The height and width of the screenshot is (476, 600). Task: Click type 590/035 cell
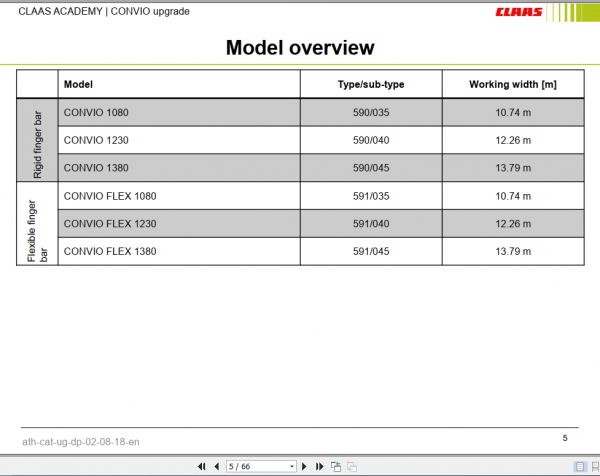pyautogui.click(x=371, y=112)
